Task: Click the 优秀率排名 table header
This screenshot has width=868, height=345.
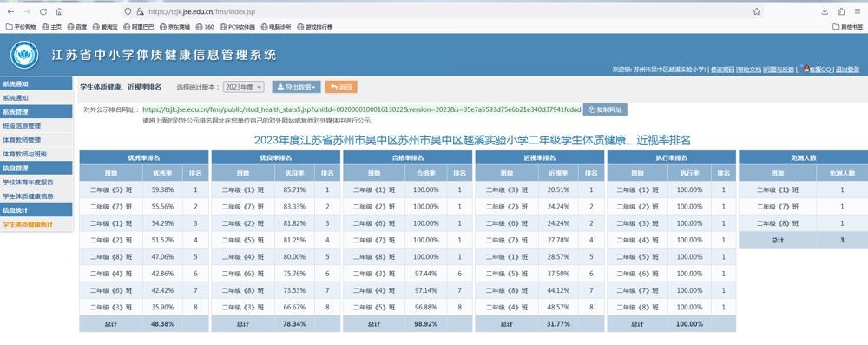Action: [144, 157]
